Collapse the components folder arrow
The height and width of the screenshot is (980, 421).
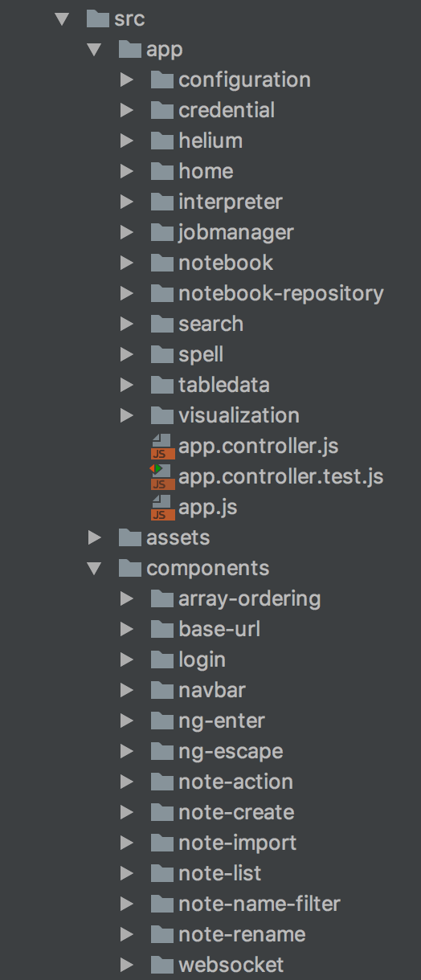point(94,568)
